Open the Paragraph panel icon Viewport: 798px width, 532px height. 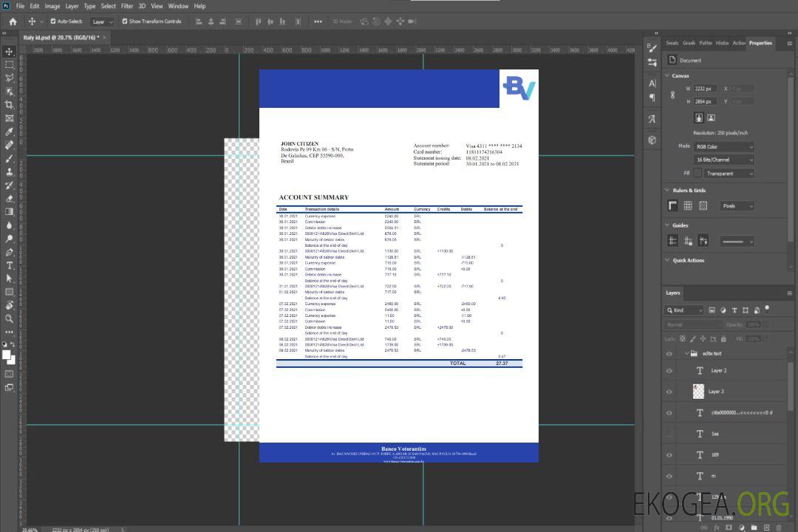pyautogui.click(x=652, y=98)
